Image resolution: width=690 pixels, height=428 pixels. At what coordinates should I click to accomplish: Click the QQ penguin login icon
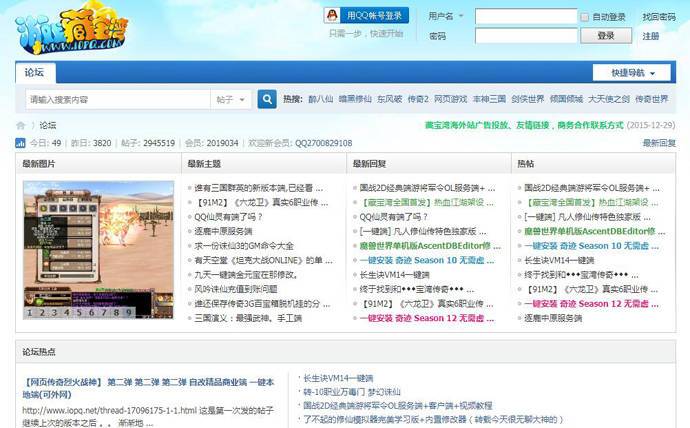[x=333, y=15]
